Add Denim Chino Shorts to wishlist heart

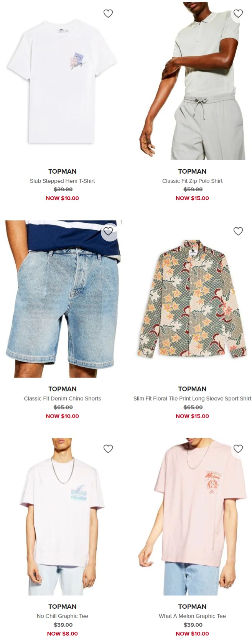(108, 231)
